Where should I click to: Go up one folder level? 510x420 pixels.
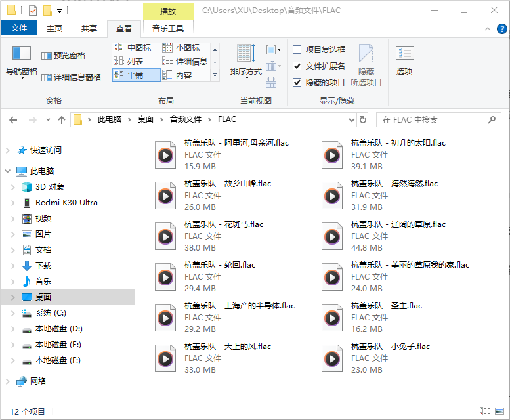(x=62, y=120)
